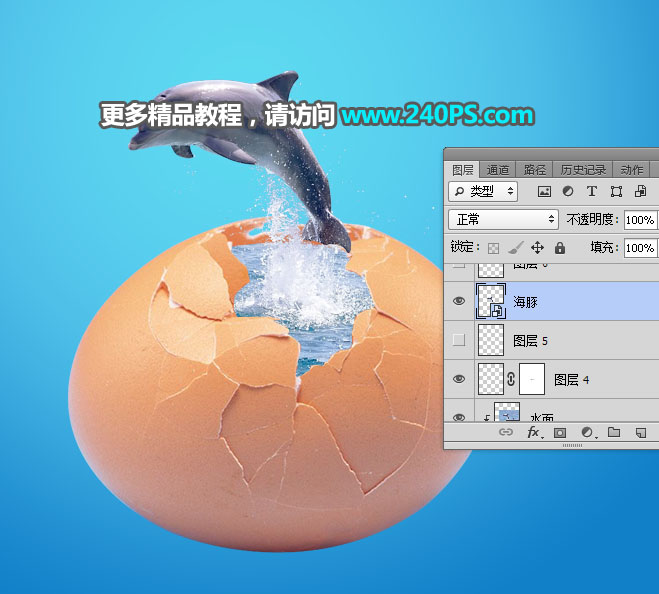Click the 填充 100% field
This screenshot has height=594, width=659.
[x=641, y=248]
